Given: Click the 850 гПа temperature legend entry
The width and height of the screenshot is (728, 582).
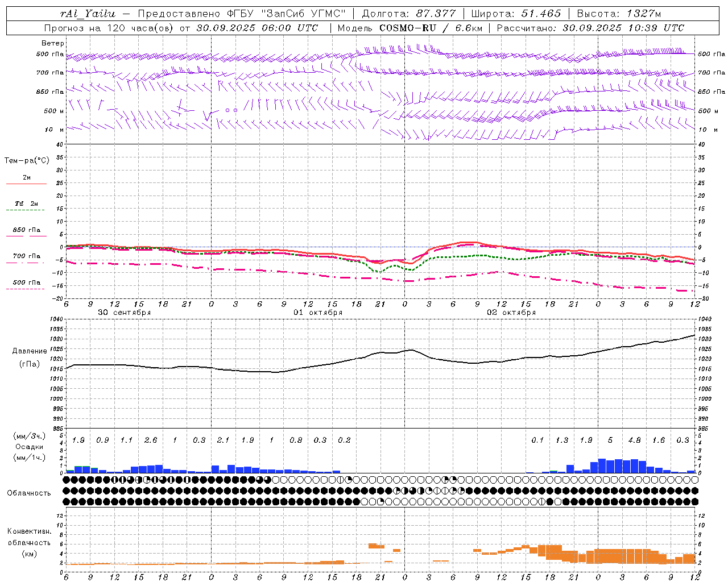Looking at the screenshot, I should [27, 230].
